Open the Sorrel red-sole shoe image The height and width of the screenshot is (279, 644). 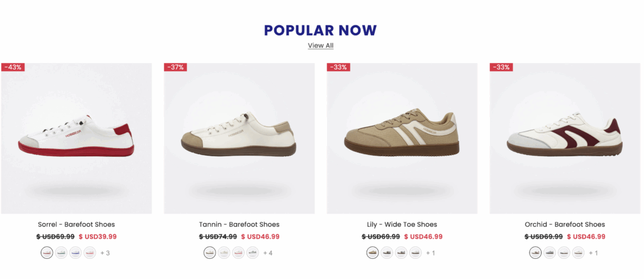(76, 139)
